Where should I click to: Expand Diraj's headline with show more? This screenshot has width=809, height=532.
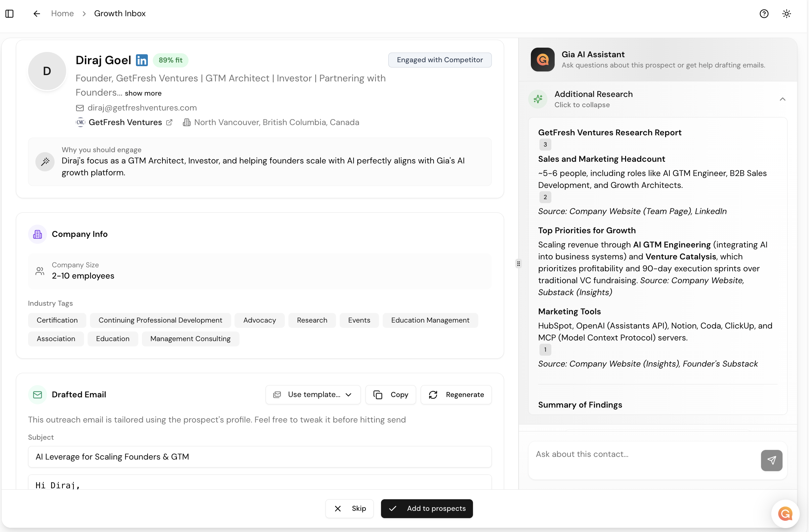coord(143,93)
